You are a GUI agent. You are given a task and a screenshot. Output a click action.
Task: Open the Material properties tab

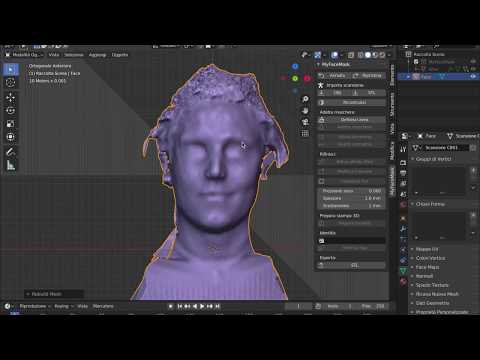click(403, 282)
